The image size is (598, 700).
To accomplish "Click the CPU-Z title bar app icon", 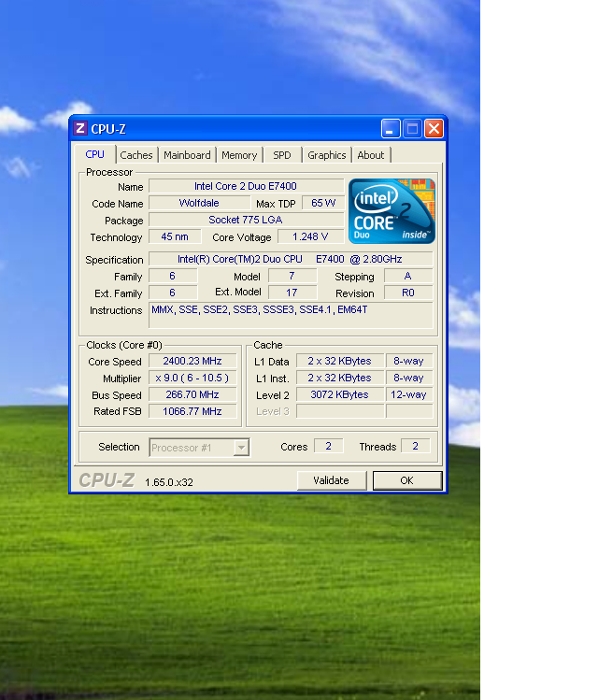I will click(x=80, y=129).
